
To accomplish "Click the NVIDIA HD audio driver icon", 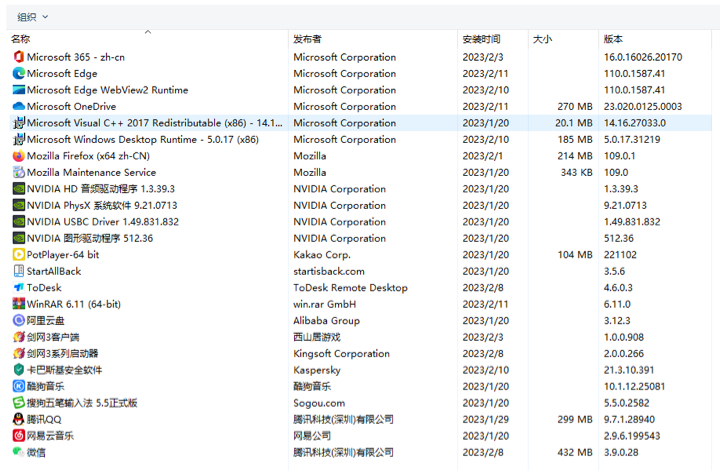I will point(18,189).
